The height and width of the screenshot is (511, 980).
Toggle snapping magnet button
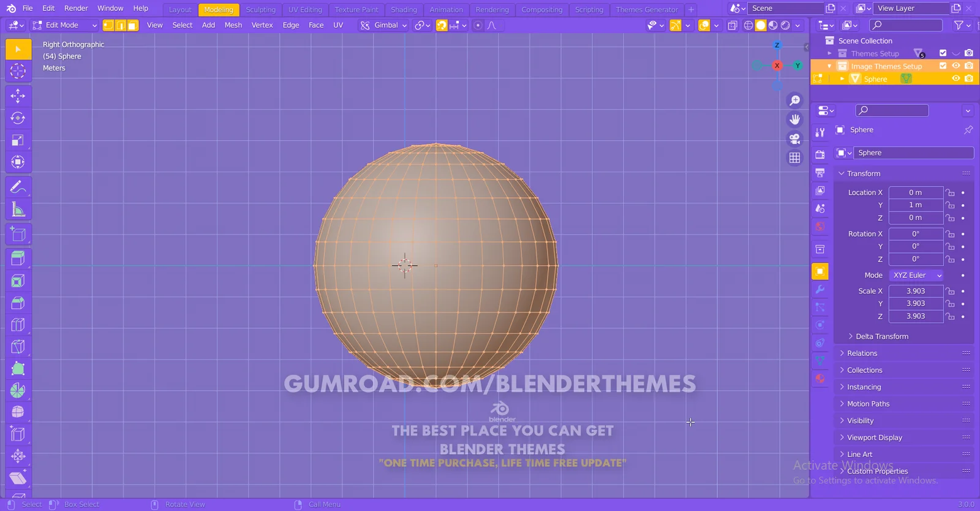442,25
